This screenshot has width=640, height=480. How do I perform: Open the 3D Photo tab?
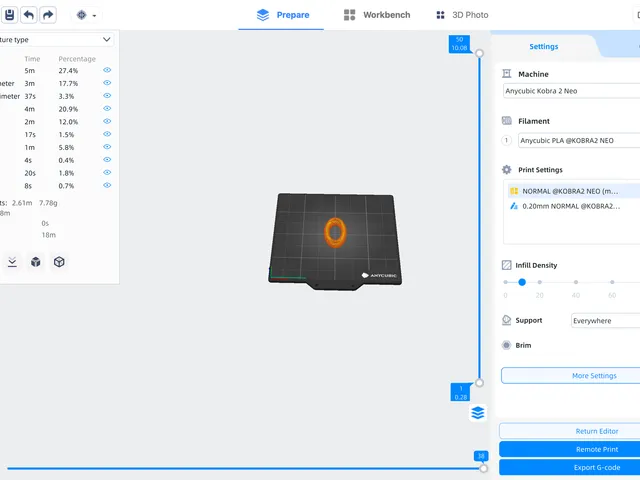(462, 15)
